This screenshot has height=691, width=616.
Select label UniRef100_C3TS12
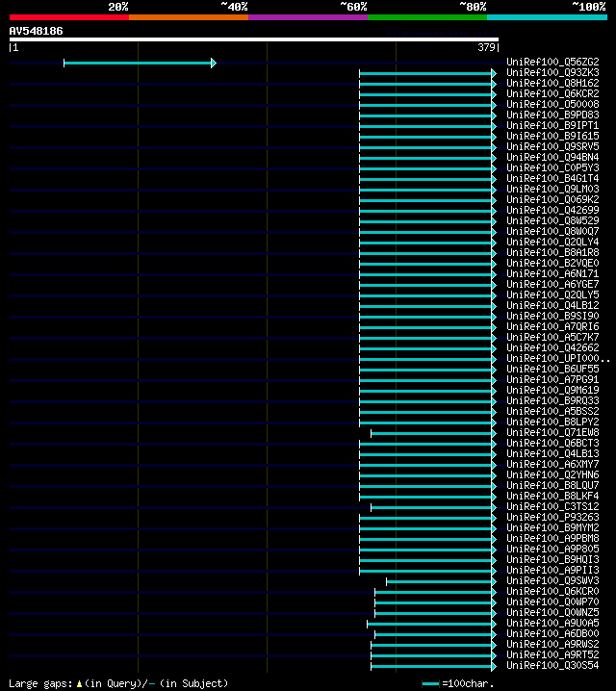click(552, 506)
